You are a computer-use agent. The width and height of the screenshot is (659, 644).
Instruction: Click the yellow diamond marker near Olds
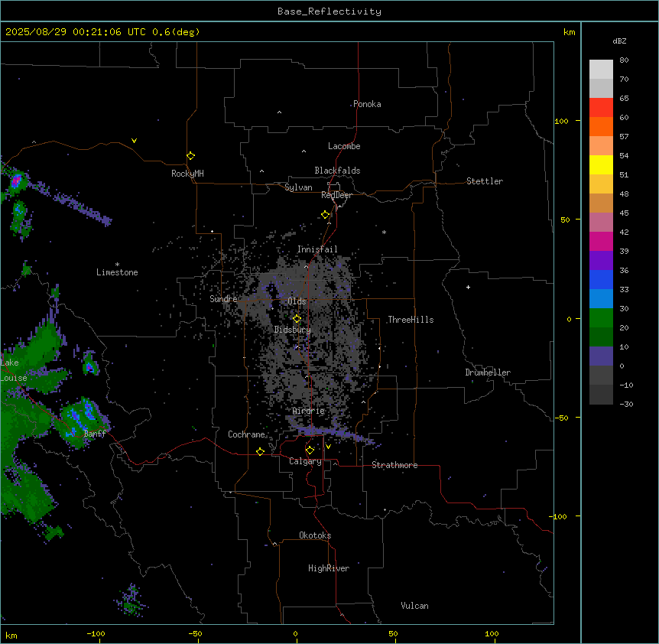click(297, 319)
